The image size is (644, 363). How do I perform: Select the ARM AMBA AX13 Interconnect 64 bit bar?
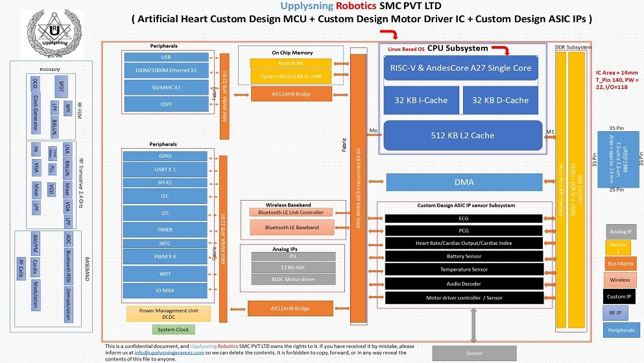(358, 188)
